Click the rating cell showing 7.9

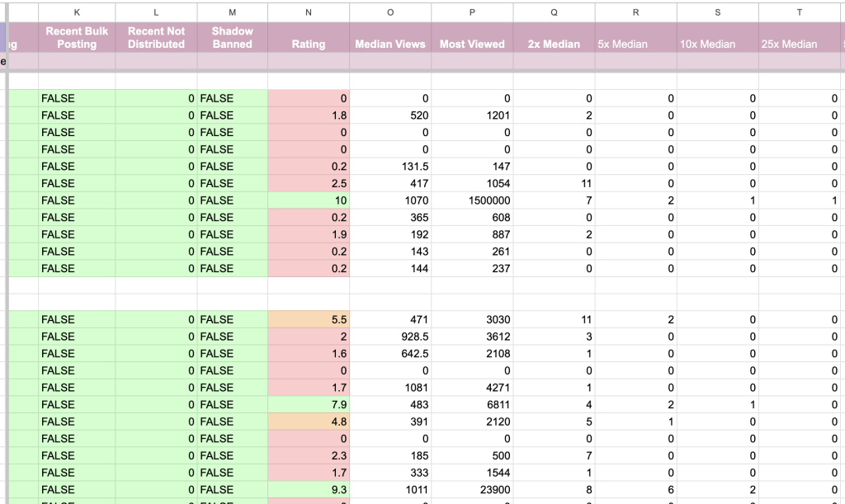[309, 404]
